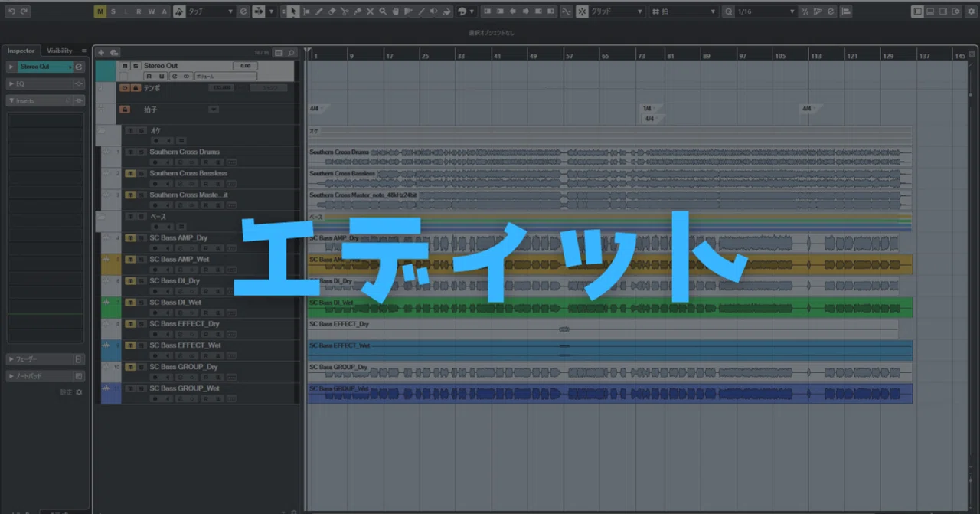Click the Undo arrow icon

11,11
